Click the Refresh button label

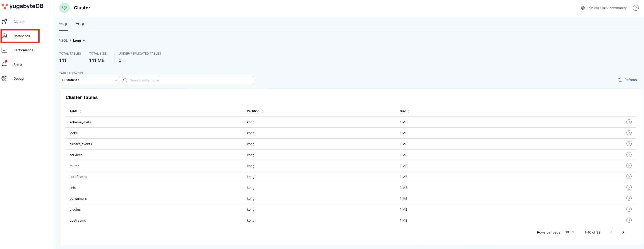631,80
